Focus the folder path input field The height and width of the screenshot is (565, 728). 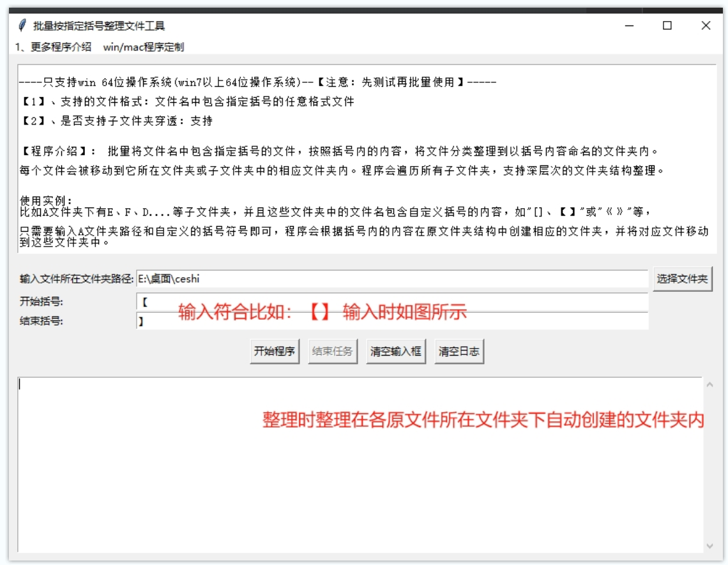click(x=392, y=278)
